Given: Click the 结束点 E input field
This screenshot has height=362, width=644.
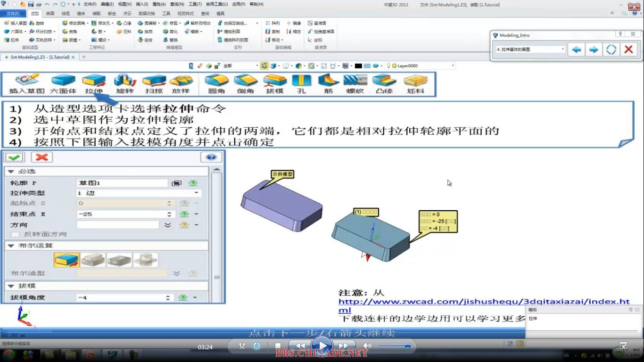Looking at the screenshot, I should point(122,214).
